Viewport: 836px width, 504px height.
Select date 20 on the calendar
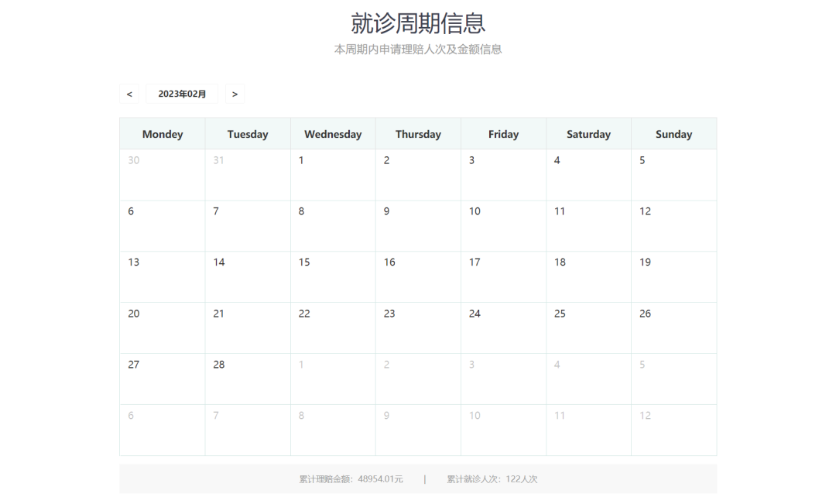click(x=163, y=328)
